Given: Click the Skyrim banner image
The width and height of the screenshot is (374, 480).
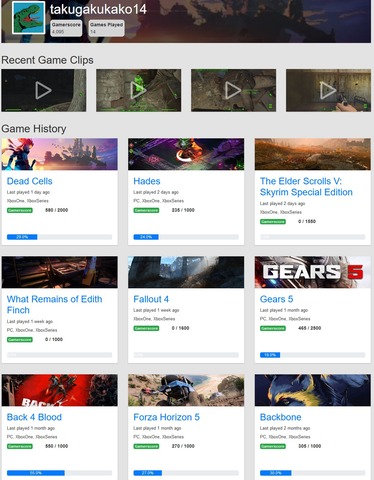Looking at the screenshot, I should [313, 154].
